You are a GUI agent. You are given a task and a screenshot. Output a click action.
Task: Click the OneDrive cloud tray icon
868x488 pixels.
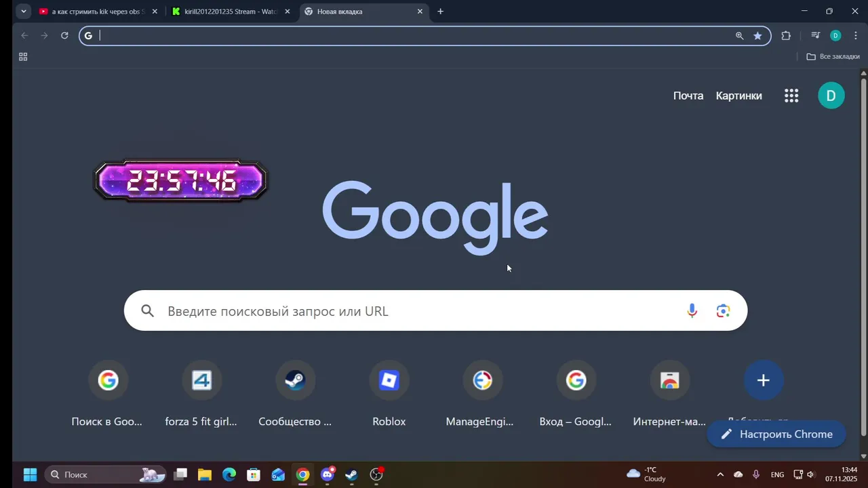click(738, 474)
